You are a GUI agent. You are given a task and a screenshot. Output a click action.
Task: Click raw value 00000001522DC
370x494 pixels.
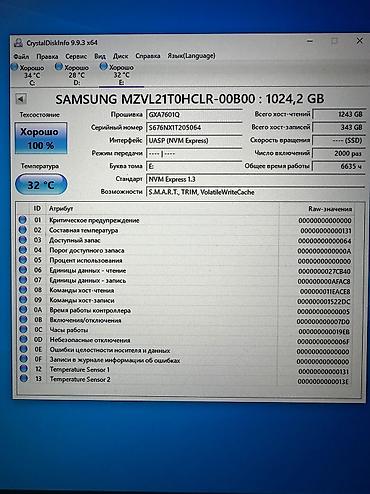click(x=324, y=302)
